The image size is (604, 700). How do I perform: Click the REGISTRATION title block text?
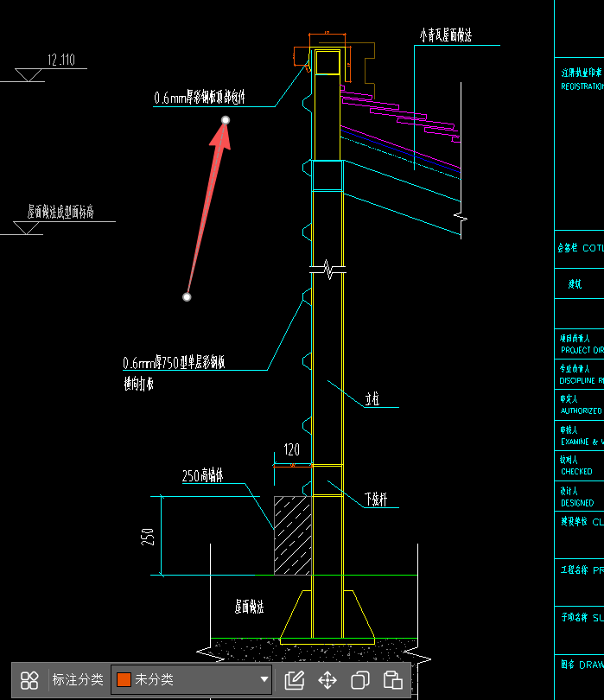pyautogui.click(x=582, y=86)
